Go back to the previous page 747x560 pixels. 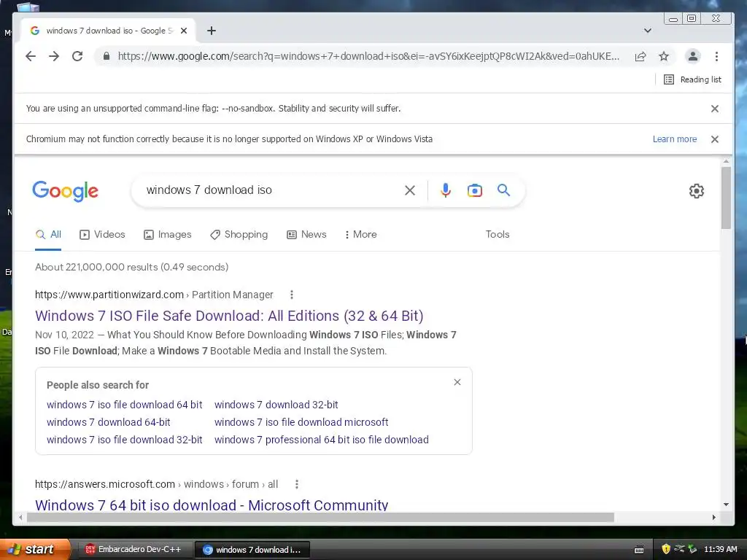pyautogui.click(x=31, y=56)
